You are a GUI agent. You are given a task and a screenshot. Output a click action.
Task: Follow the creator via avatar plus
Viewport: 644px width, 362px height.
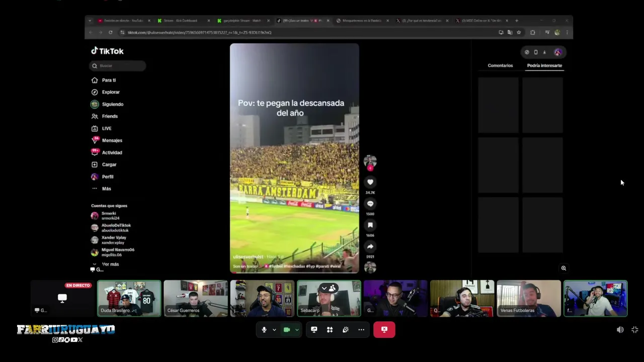click(370, 168)
